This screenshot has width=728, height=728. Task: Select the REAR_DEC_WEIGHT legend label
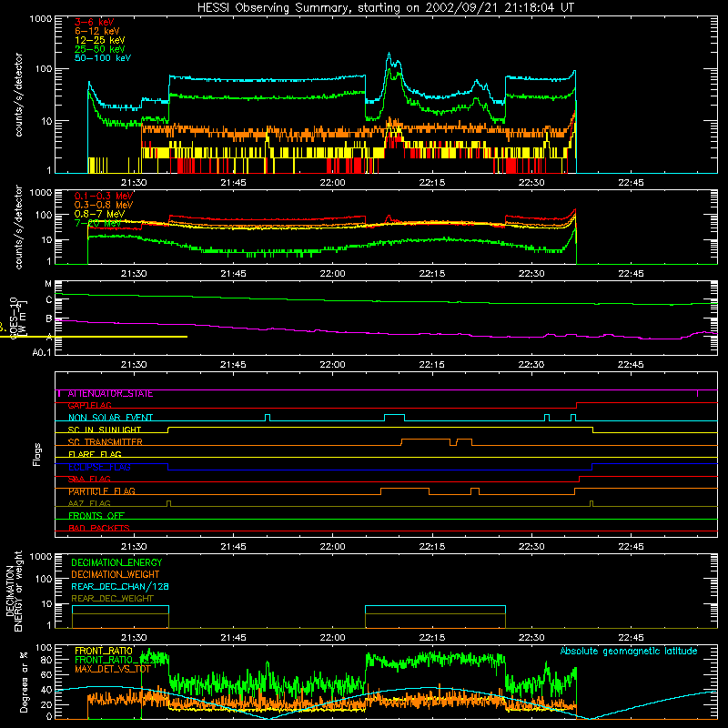coord(112,599)
